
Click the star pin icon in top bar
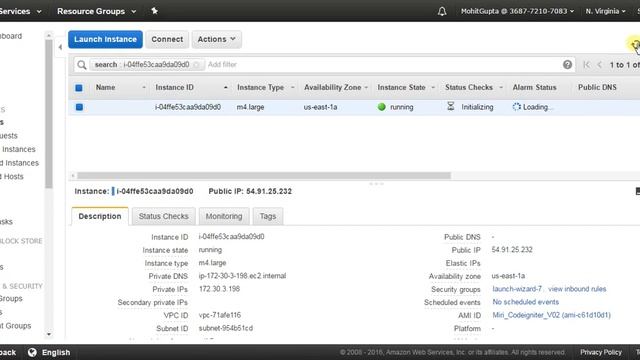coord(154,11)
